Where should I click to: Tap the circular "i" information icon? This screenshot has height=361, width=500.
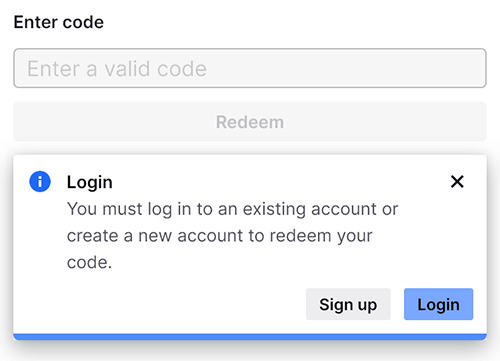tap(40, 182)
